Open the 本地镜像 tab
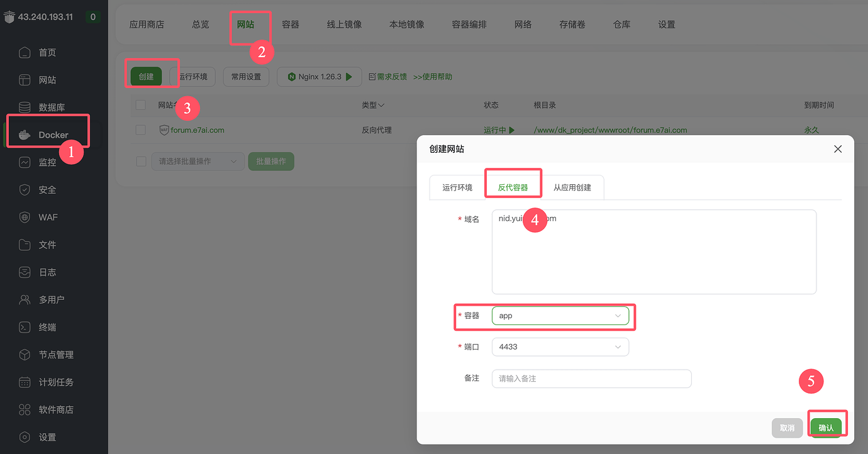 tap(407, 25)
